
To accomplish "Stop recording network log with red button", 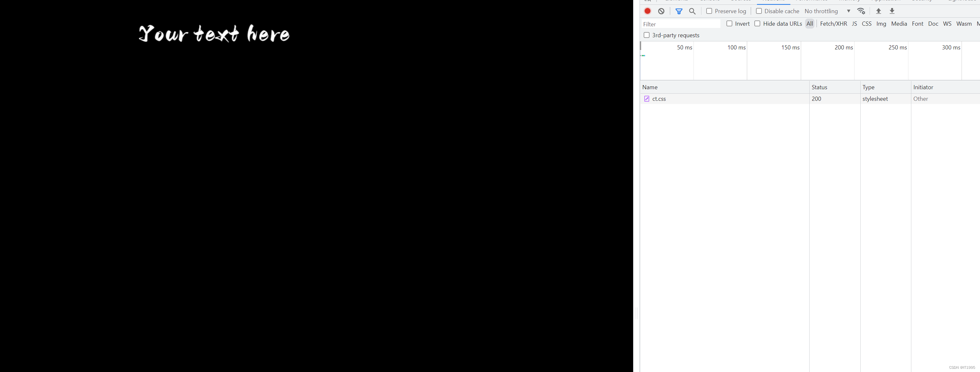I will click(648, 11).
